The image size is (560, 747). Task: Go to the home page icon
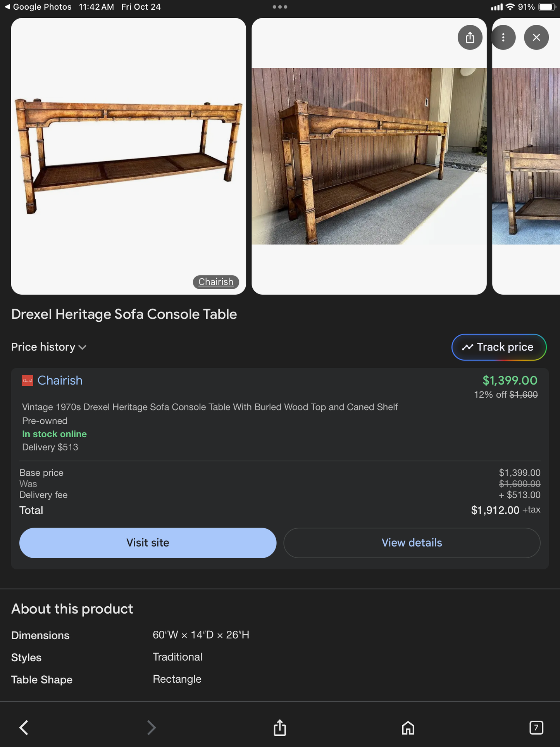point(408,728)
